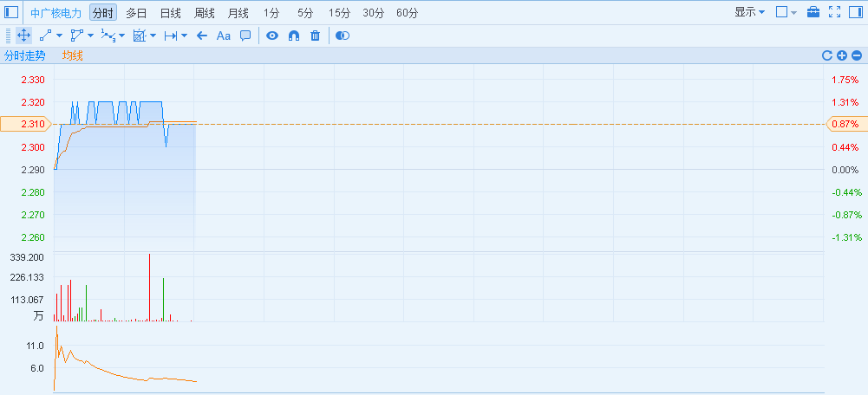Open the layout square dropdown arrow
Screen dimensions: 868x395
(793, 13)
